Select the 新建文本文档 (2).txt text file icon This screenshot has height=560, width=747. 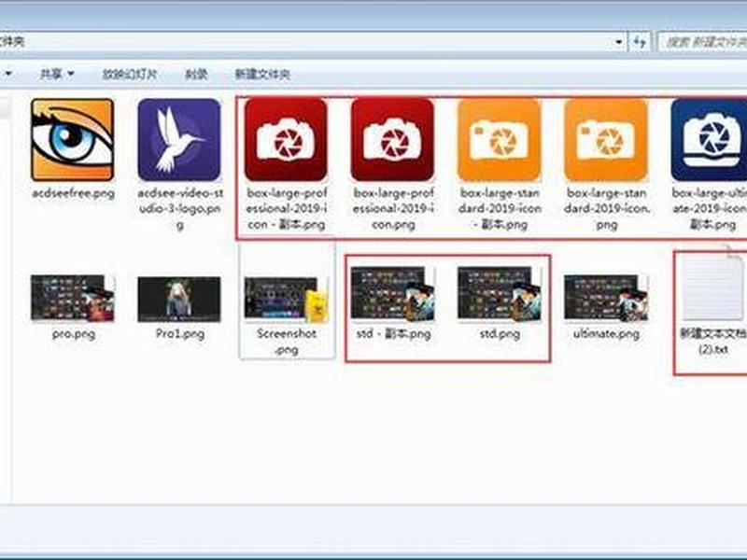pos(712,286)
